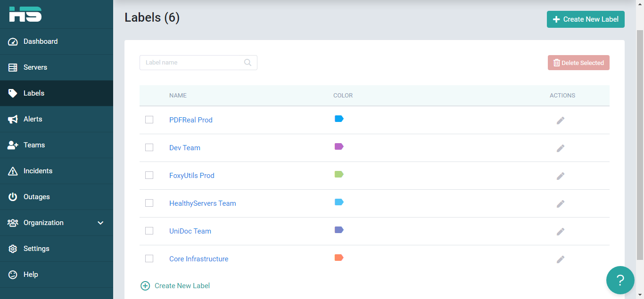Click the Servers rack icon
Viewport: 644px width, 299px height.
tap(13, 67)
